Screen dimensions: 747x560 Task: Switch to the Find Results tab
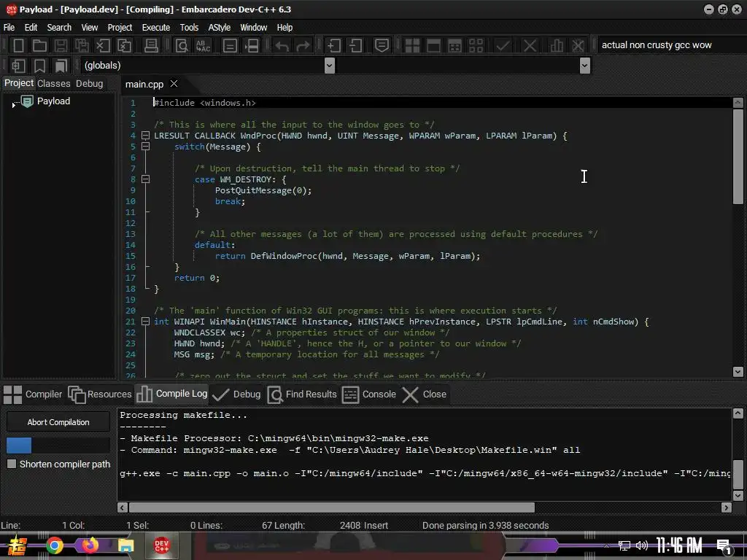[302, 394]
